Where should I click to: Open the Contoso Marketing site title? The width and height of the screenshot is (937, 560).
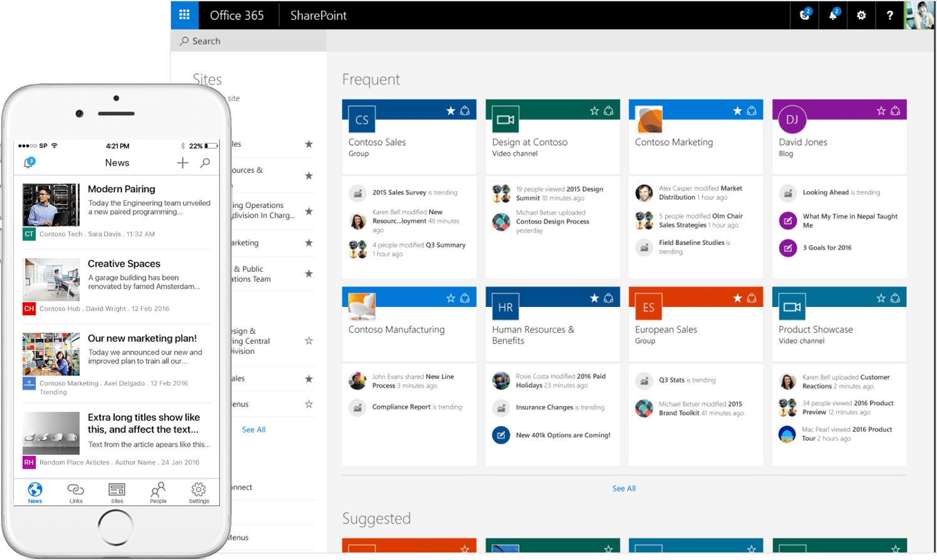coord(674,142)
